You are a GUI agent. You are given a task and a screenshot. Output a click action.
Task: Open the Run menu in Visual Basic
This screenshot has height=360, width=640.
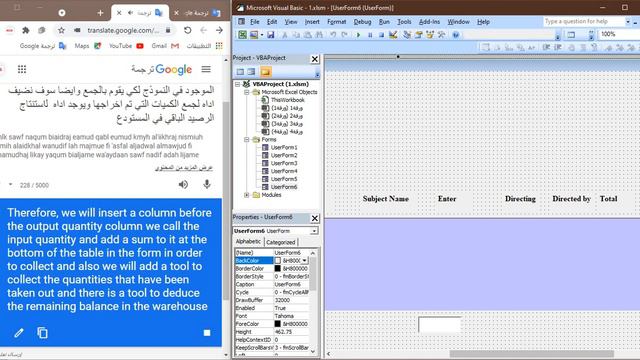(x=384, y=22)
